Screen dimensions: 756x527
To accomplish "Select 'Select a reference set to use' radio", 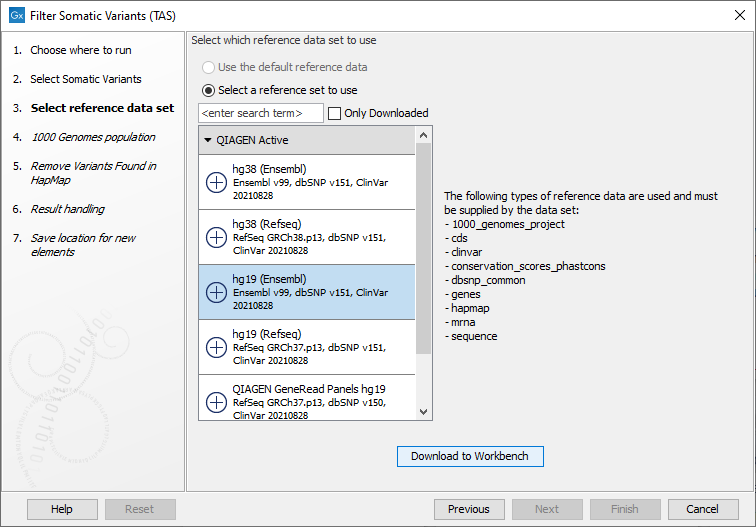I will (208, 90).
